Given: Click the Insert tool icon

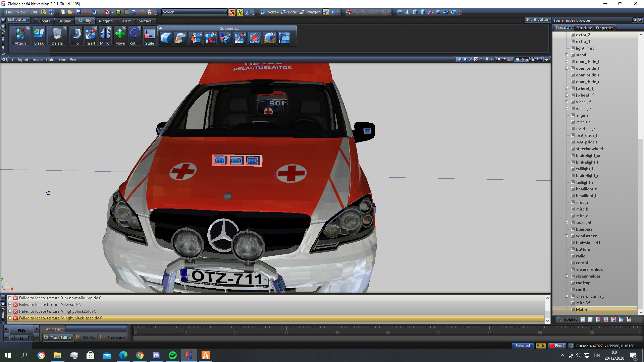Looking at the screenshot, I should (90, 34).
